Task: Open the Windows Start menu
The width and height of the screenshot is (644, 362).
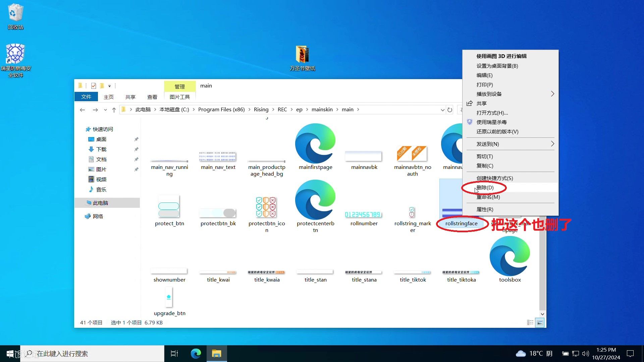Action: (x=10, y=354)
